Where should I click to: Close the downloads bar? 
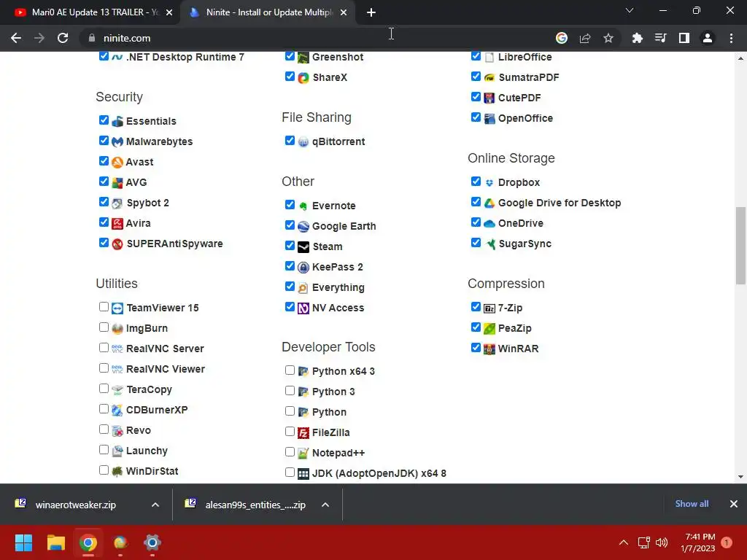click(734, 504)
